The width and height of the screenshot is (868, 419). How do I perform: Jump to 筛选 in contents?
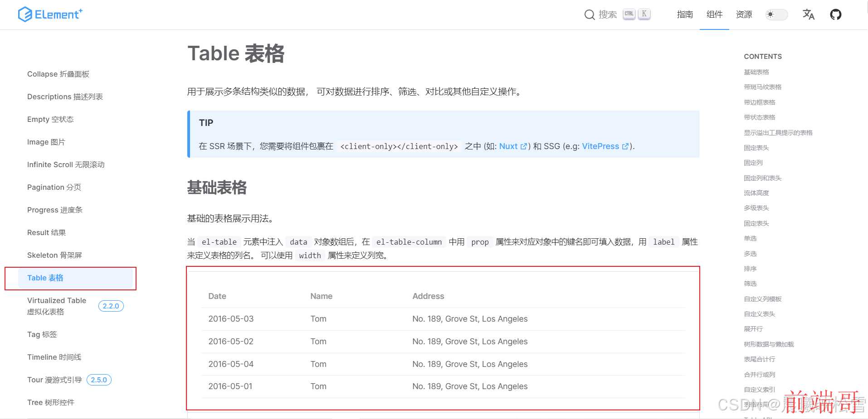pos(750,284)
